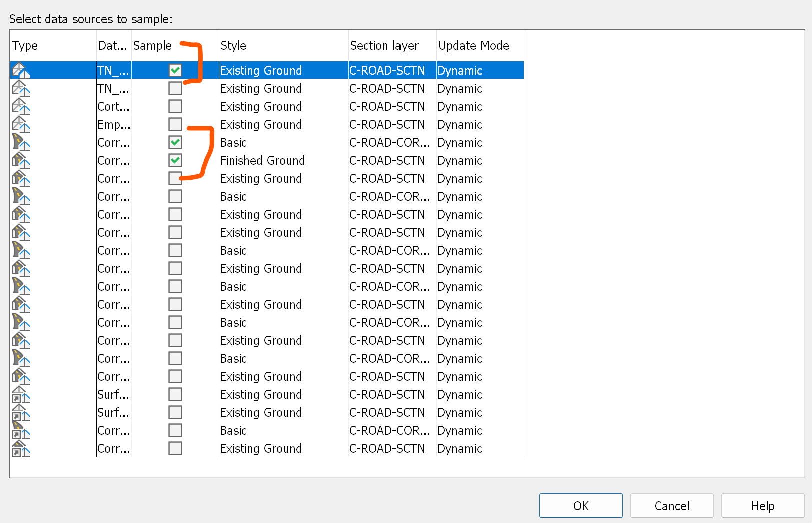Open the Update Mode cell on the first row
Viewport: 812px width, 523px height.
click(459, 70)
